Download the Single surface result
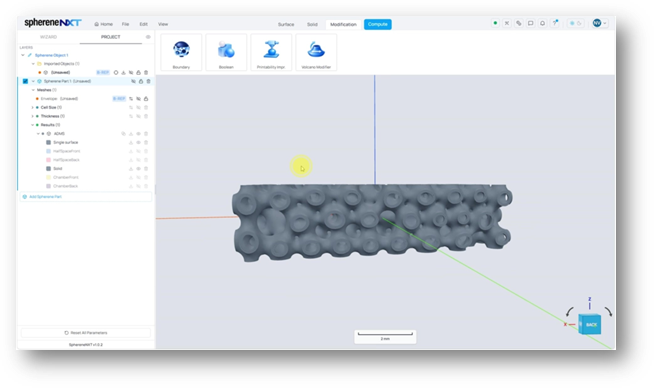Viewport: 654px width, 388px height. tap(131, 143)
